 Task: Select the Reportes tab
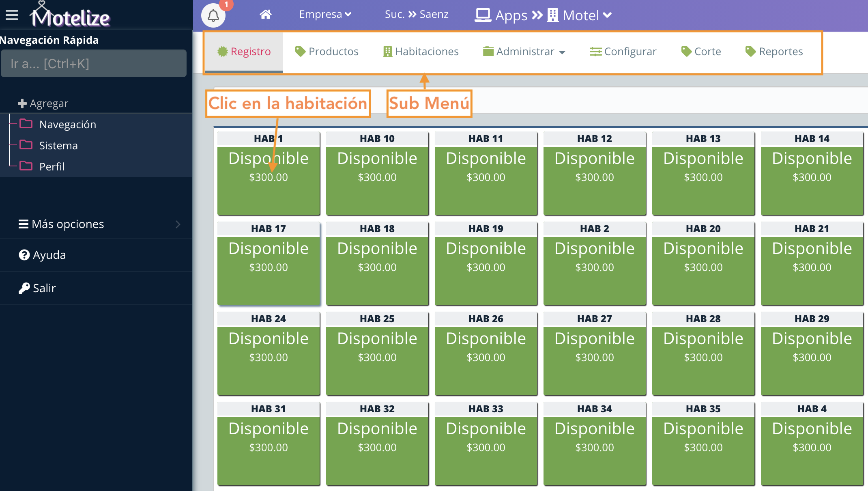(x=774, y=52)
